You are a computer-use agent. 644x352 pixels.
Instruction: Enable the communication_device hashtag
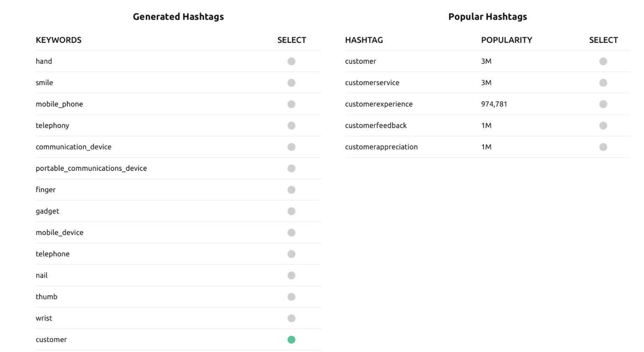(x=291, y=147)
